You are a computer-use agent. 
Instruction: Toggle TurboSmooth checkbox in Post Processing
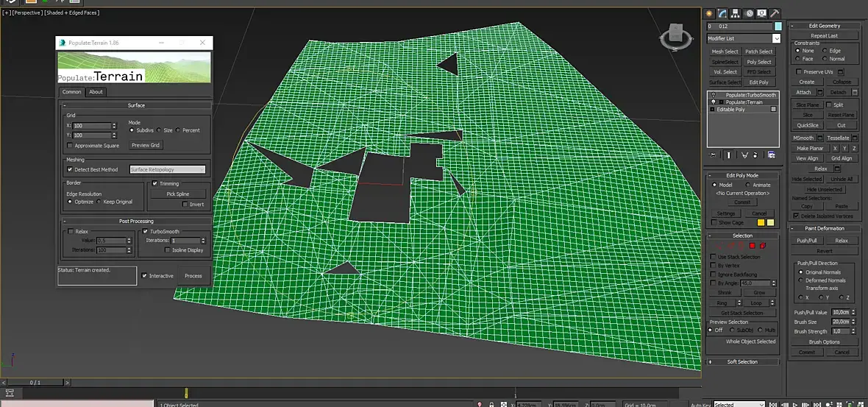[146, 231]
